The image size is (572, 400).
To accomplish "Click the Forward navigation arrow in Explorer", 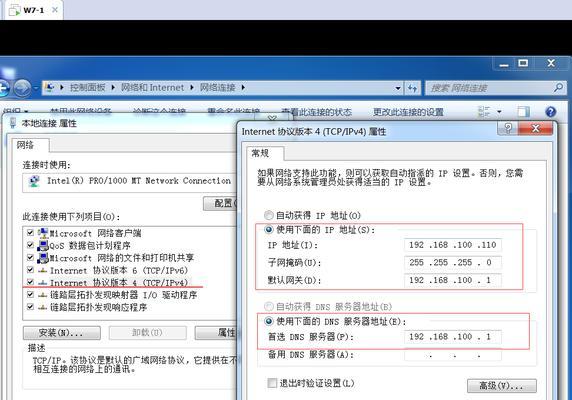I will [22, 88].
